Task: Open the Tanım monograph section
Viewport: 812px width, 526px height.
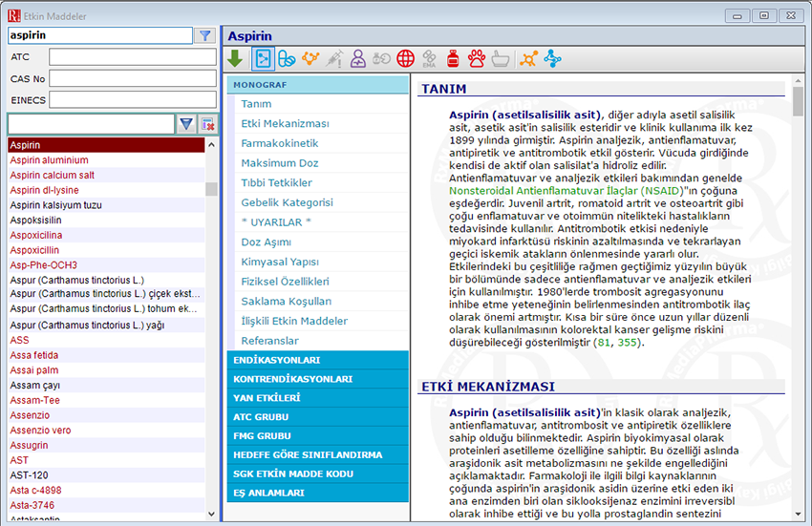Action: tap(256, 104)
